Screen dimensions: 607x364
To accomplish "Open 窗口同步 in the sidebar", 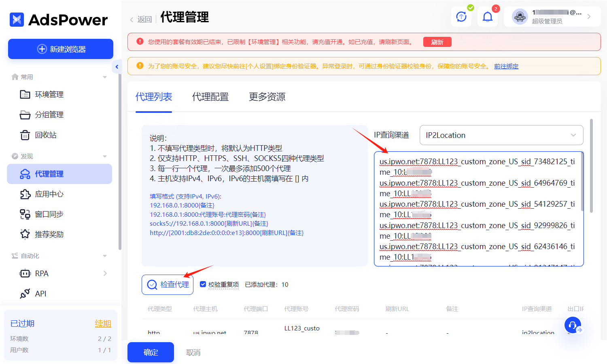I will coord(59,214).
